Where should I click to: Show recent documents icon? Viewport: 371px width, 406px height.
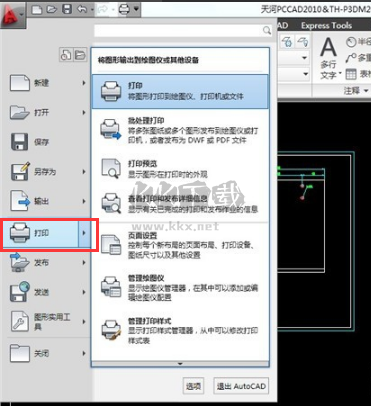coord(66,55)
